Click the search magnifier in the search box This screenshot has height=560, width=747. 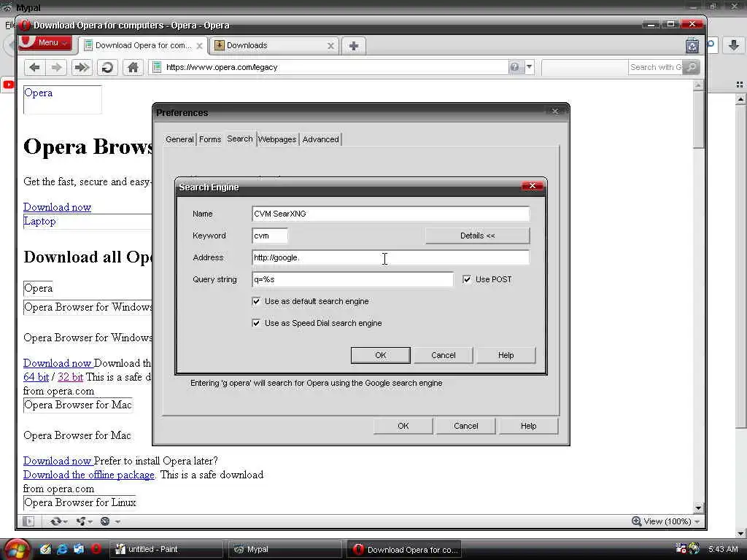click(691, 67)
